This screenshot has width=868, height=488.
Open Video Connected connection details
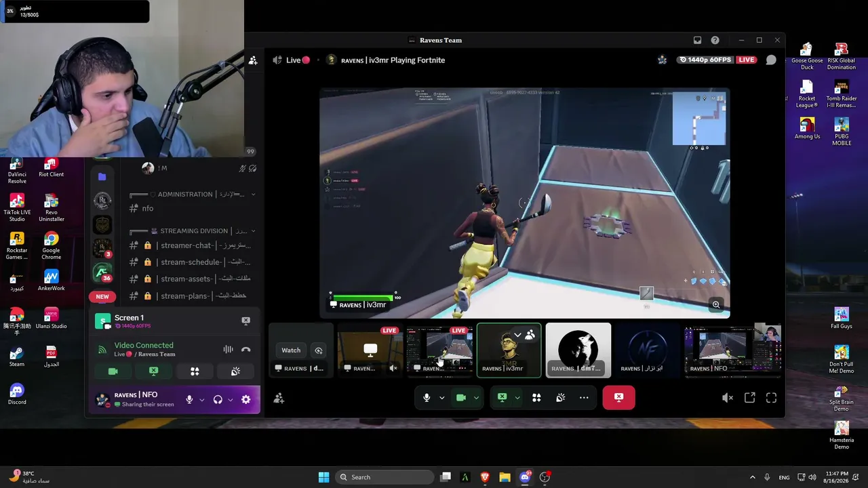[x=144, y=346]
